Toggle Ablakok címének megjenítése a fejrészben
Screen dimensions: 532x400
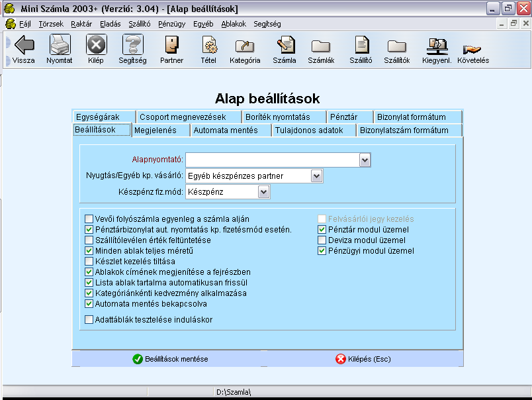89,272
